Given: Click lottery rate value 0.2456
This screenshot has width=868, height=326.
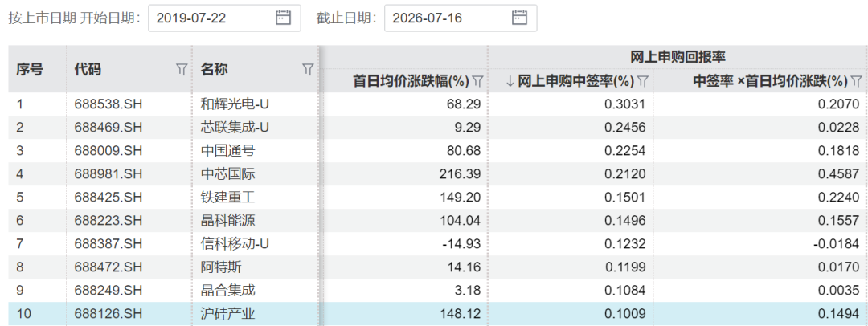Looking at the screenshot, I should click(627, 128).
